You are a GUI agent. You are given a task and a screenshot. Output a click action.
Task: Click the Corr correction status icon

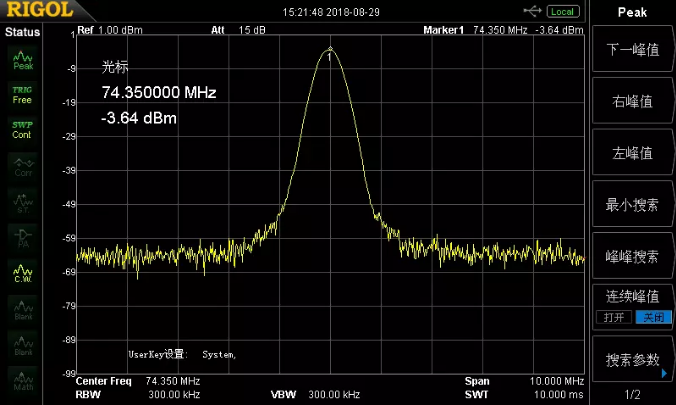[22, 166]
